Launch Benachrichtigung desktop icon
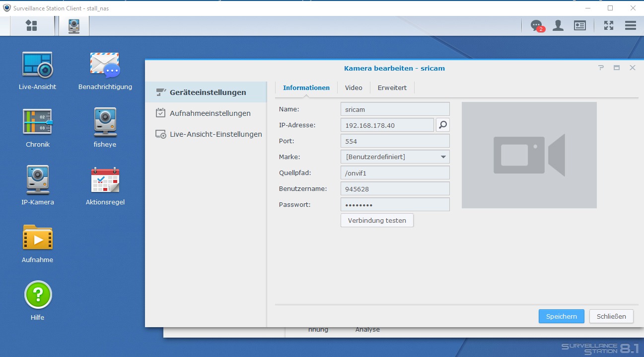 point(105,71)
